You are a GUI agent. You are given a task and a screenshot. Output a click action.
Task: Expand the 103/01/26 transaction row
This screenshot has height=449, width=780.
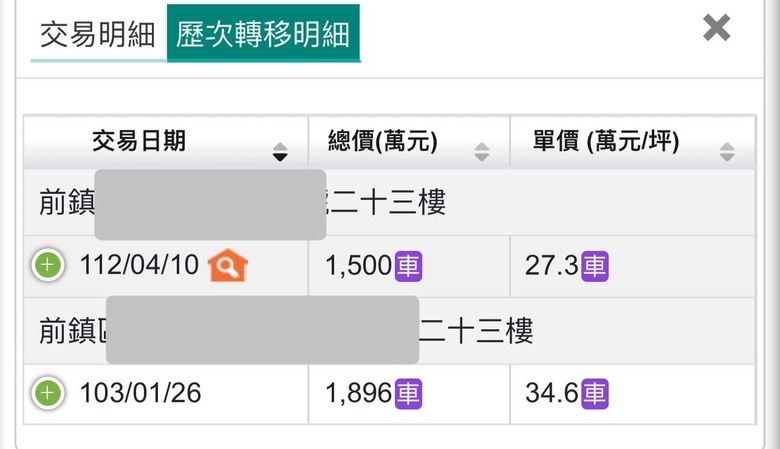point(48,393)
